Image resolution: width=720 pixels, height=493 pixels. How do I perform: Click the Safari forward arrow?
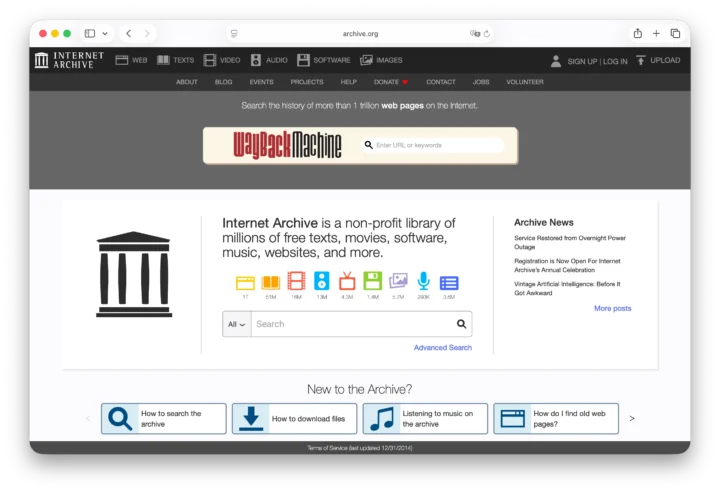click(x=147, y=34)
